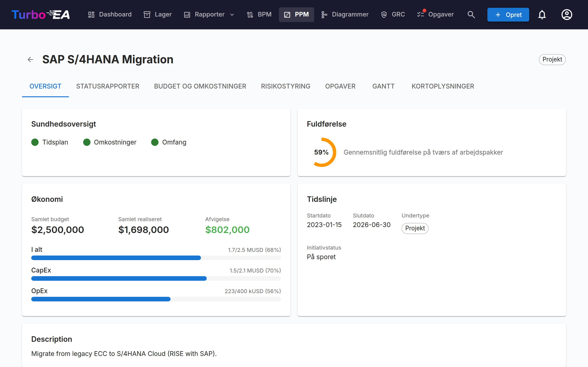Viewport: 588px width, 367px height.
Task: Open the user account profile icon
Action: pyautogui.click(x=567, y=14)
